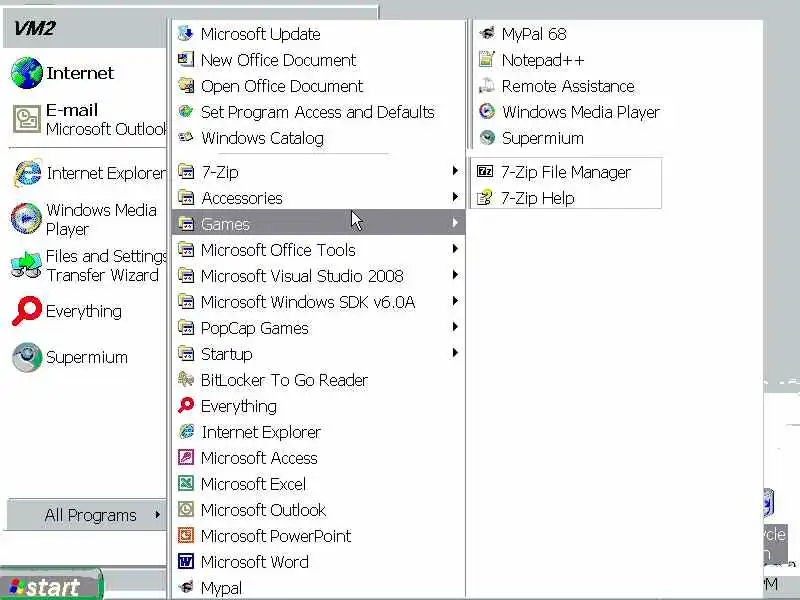Screen dimensions: 800x600
Task: Expand the PopCap Games submenu arrow
Action: coord(455,328)
